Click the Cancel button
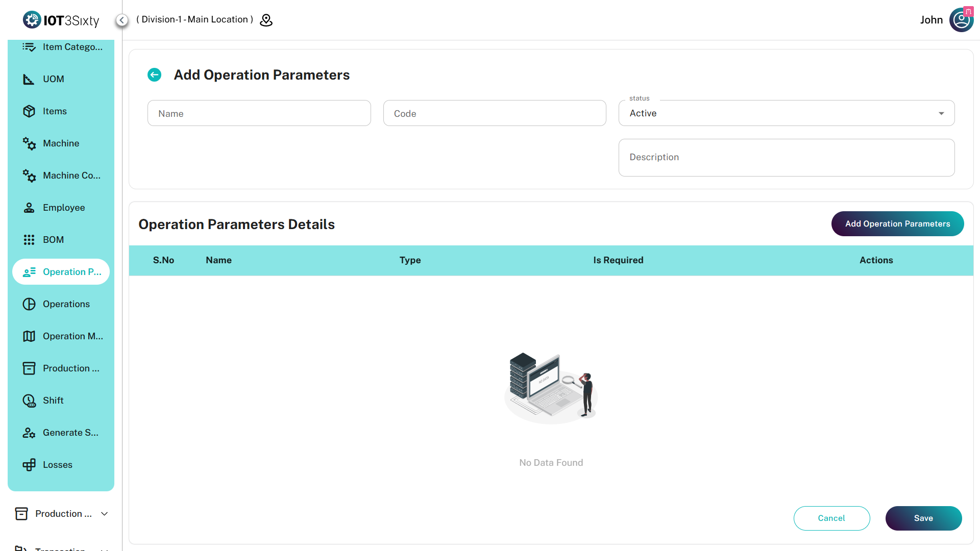Screen dimensions: 980x551 [x=831, y=518]
